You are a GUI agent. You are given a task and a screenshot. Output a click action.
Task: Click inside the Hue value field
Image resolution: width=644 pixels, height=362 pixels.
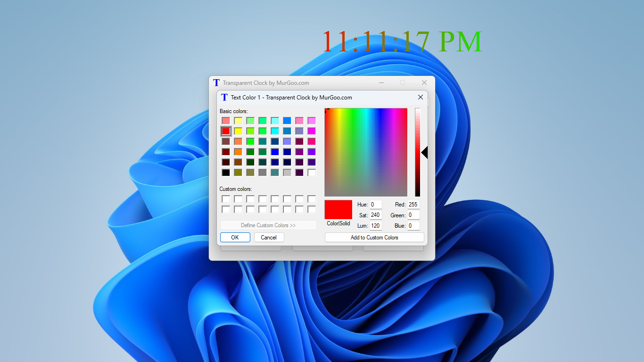click(x=375, y=204)
